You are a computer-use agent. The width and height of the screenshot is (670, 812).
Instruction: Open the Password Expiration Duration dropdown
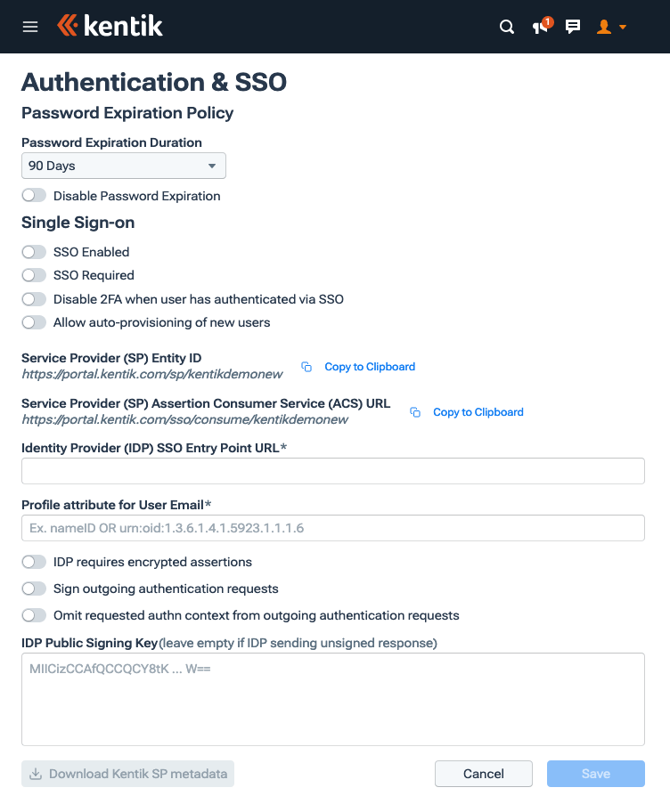coord(123,166)
